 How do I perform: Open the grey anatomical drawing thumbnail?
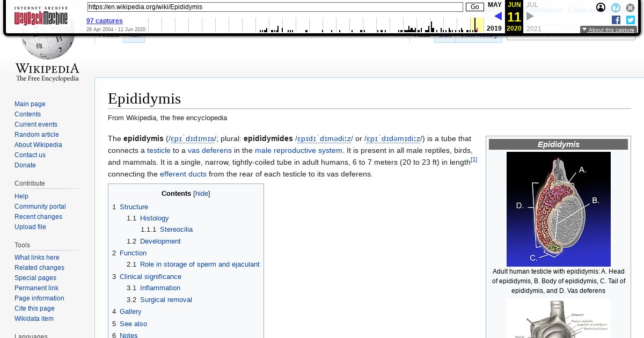pos(559,318)
